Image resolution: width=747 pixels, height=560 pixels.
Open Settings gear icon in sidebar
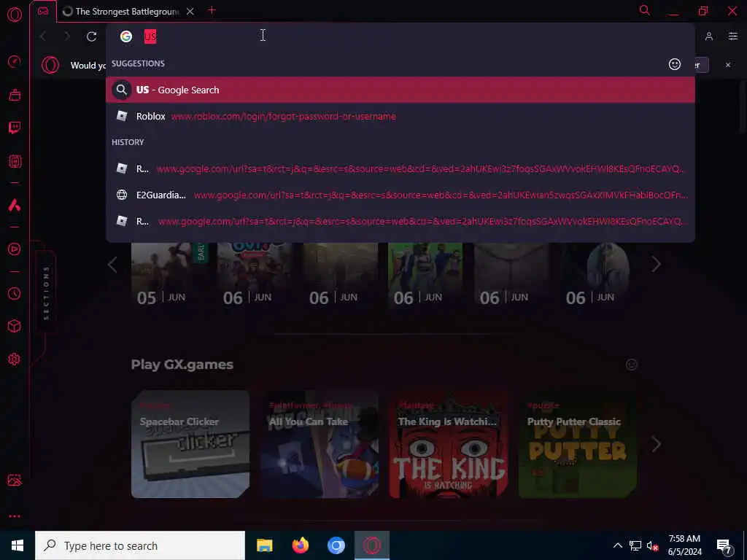pos(15,359)
